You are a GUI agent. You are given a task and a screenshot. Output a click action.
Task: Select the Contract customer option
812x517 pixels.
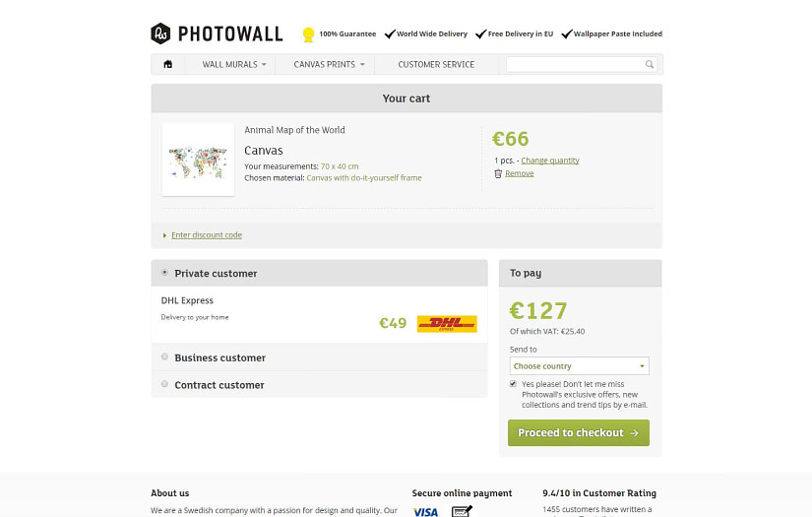point(164,384)
